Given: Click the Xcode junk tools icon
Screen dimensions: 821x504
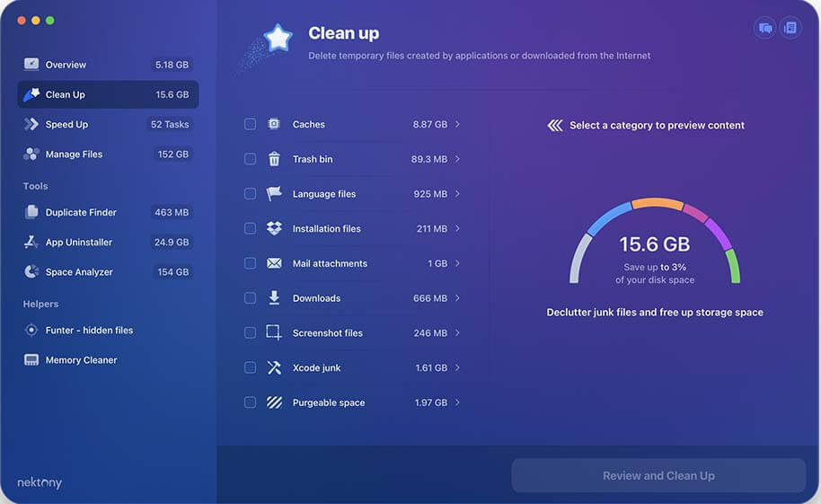Looking at the screenshot, I should [x=274, y=367].
